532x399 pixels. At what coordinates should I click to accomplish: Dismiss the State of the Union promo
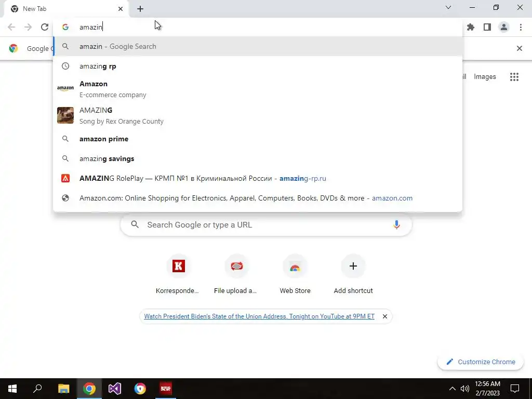click(385, 316)
